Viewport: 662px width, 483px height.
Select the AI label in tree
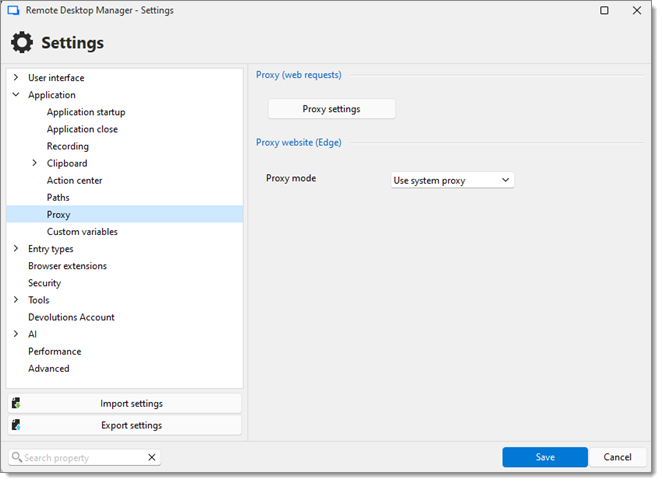(x=33, y=334)
